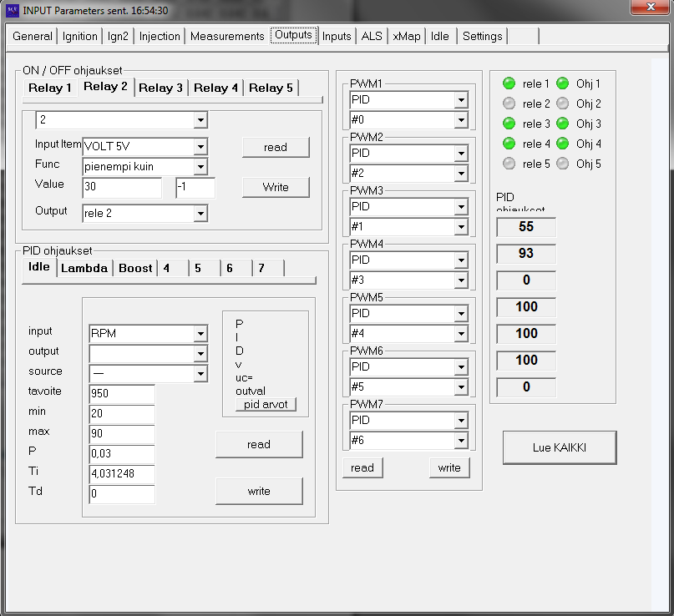Switch to the General tab
The width and height of the screenshot is (674, 616).
[x=33, y=36]
